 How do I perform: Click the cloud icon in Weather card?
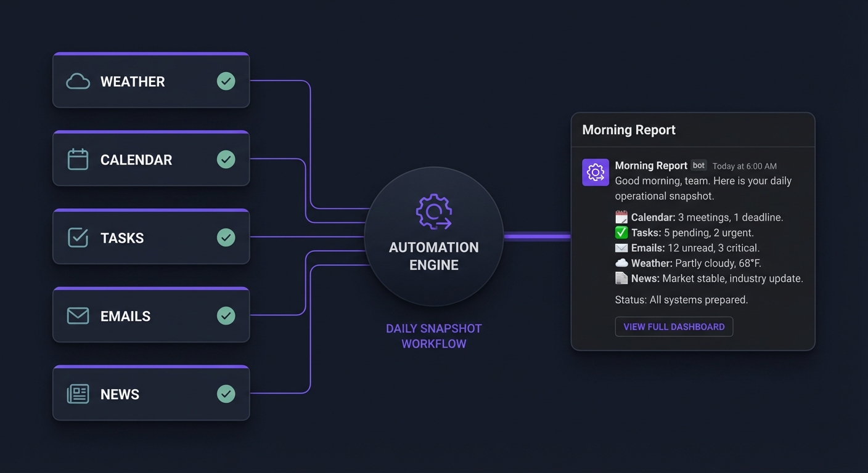pos(78,81)
